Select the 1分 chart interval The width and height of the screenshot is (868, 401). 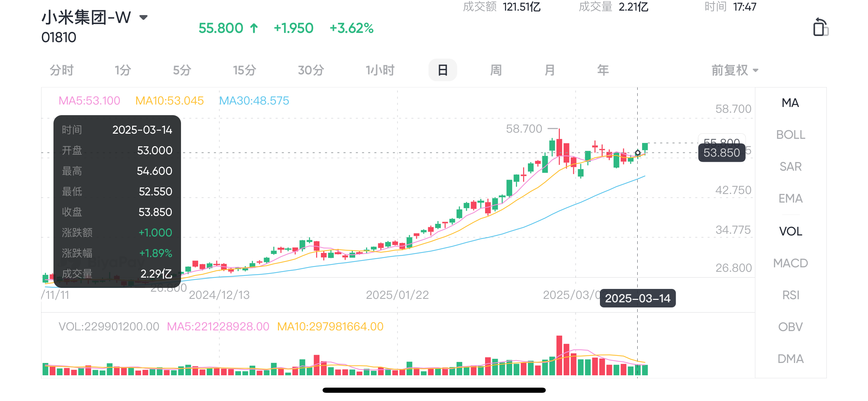tap(123, 70)
